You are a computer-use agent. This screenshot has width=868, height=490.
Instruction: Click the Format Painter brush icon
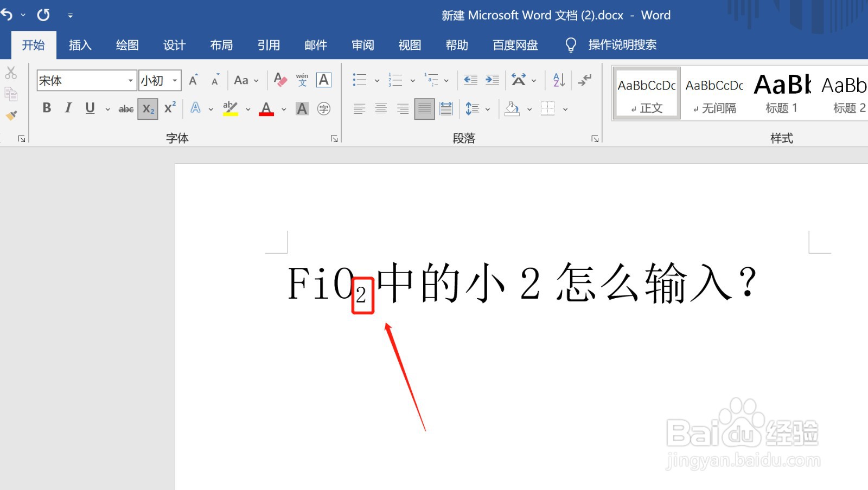[11, 115]
